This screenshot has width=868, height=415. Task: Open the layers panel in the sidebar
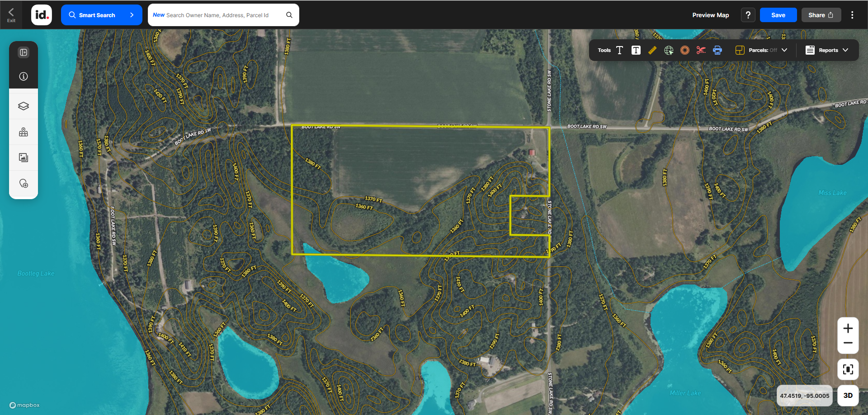click(x=24, y=106)
